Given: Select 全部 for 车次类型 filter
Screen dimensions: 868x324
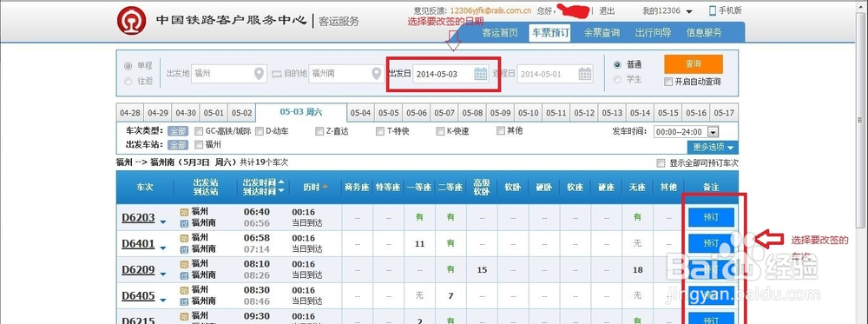Looking at the screenshot, I should pos(178,132).
